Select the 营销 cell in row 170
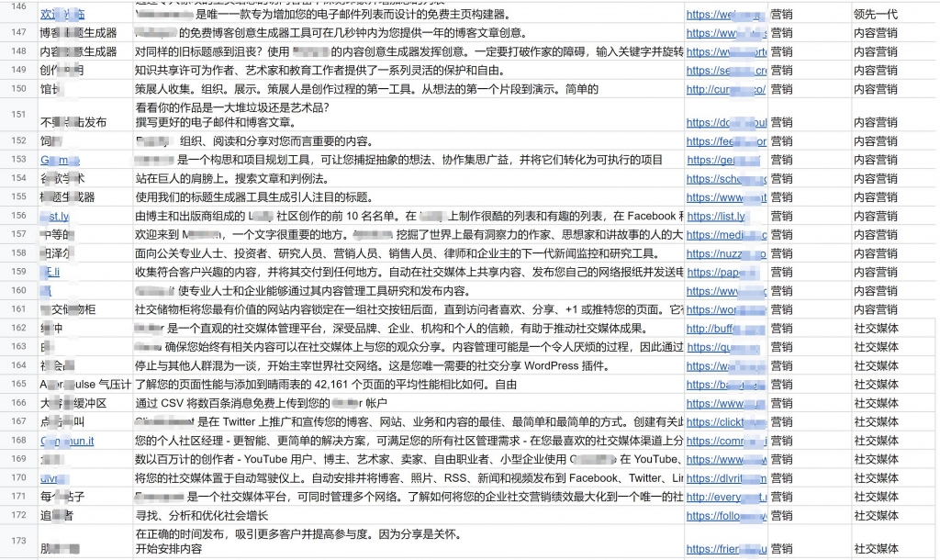 (810, 478)
